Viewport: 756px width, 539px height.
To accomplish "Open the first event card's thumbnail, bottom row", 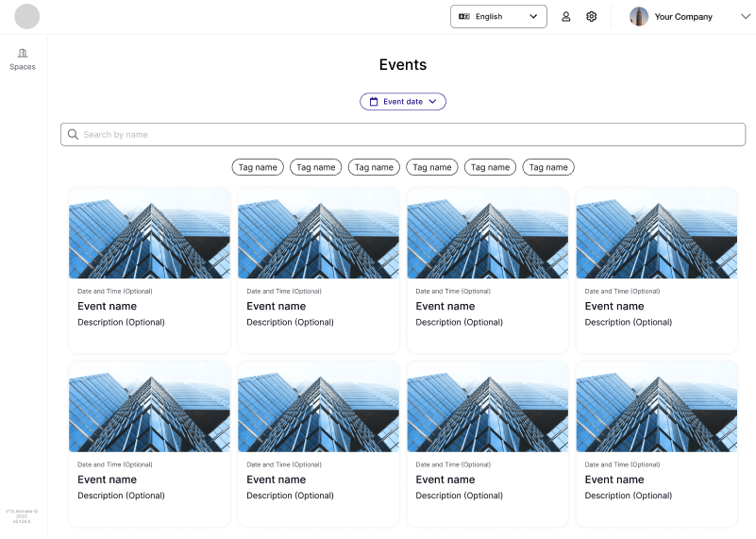I will (149, 407).
